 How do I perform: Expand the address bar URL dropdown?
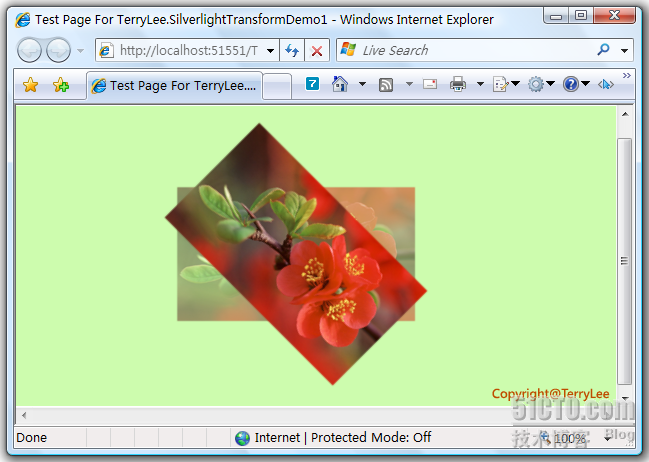tap(270, 51)
